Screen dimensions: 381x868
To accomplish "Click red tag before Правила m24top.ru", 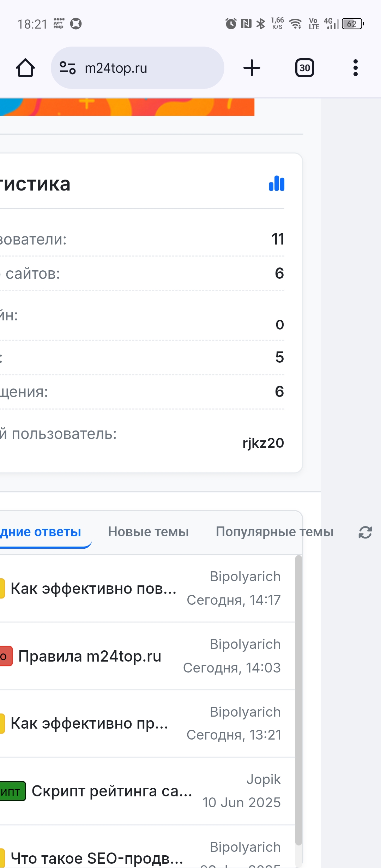I will [x=6, y=656].
